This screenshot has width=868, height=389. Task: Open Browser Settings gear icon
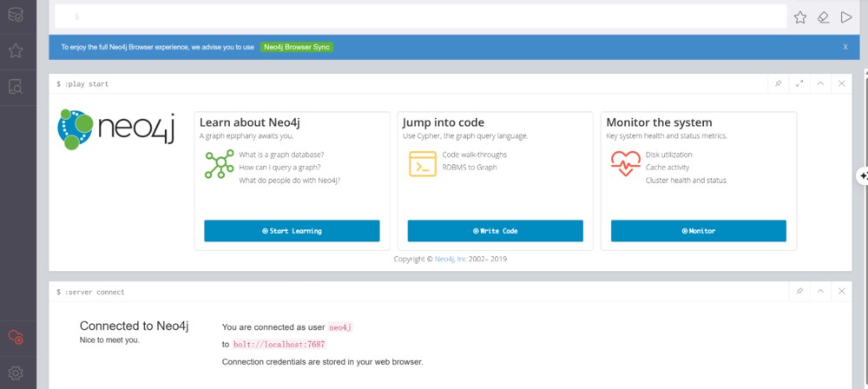(x=16, y=373)
